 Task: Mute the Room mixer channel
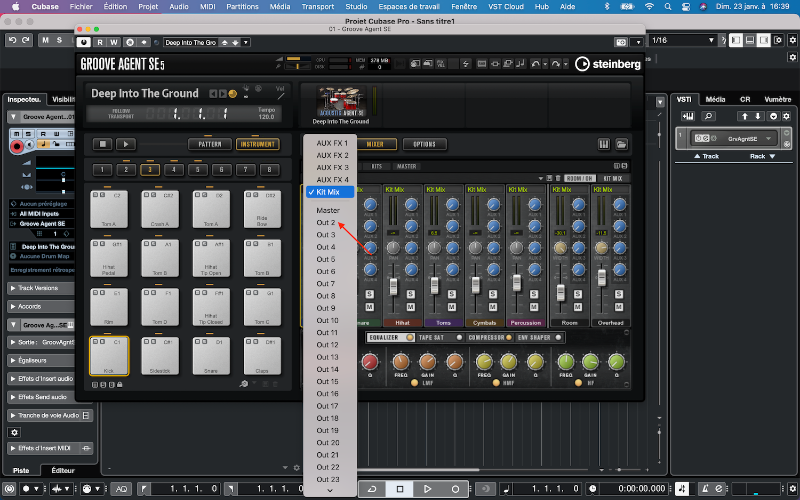(x=578, y=307)
